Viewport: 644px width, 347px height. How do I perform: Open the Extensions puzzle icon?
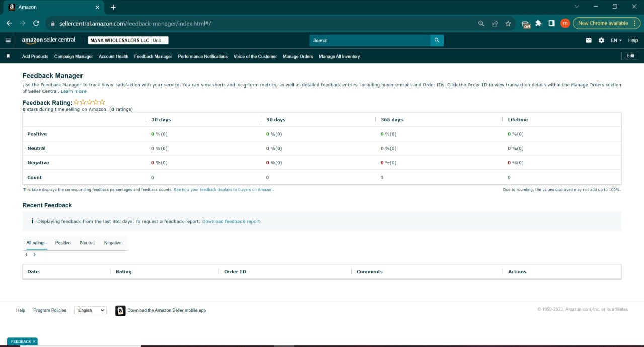click(538, 23)
